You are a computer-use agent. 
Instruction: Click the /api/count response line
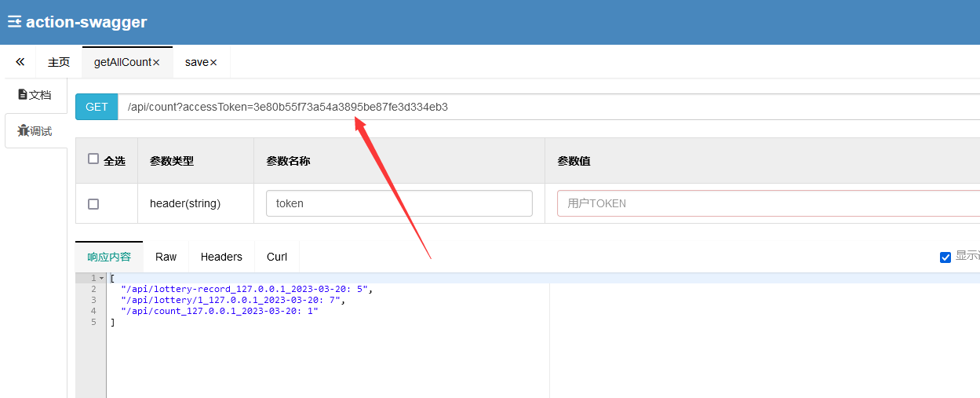(x=219, y=311)
